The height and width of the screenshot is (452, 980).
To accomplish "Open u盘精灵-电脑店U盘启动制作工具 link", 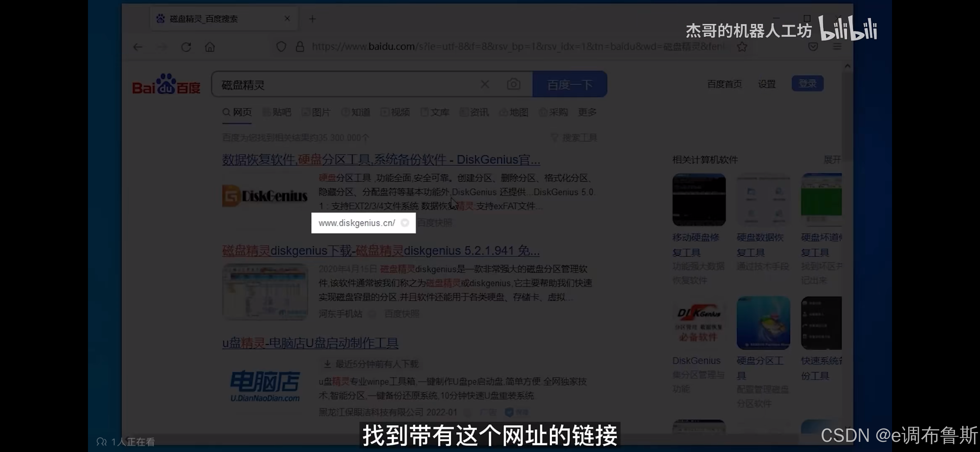I will (311, 343).
